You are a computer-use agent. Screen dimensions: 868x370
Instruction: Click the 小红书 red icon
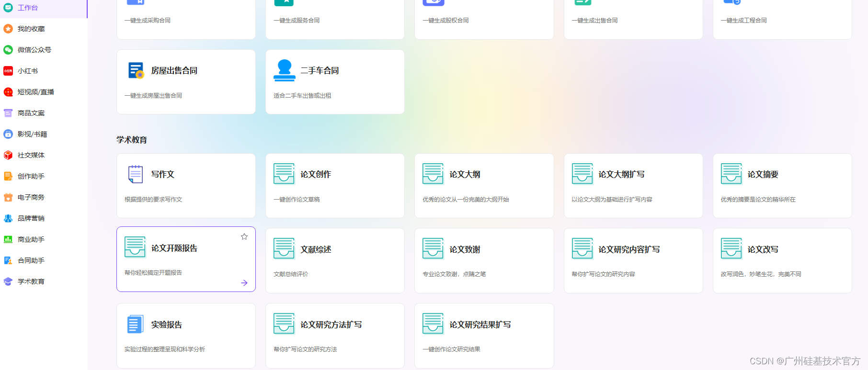tap(8, 71)
